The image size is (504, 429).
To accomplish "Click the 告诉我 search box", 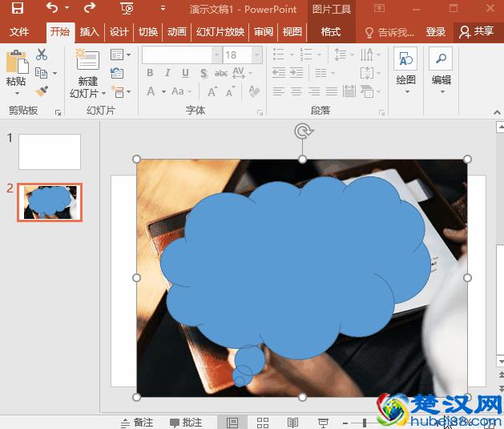I will tap(389, 32).
